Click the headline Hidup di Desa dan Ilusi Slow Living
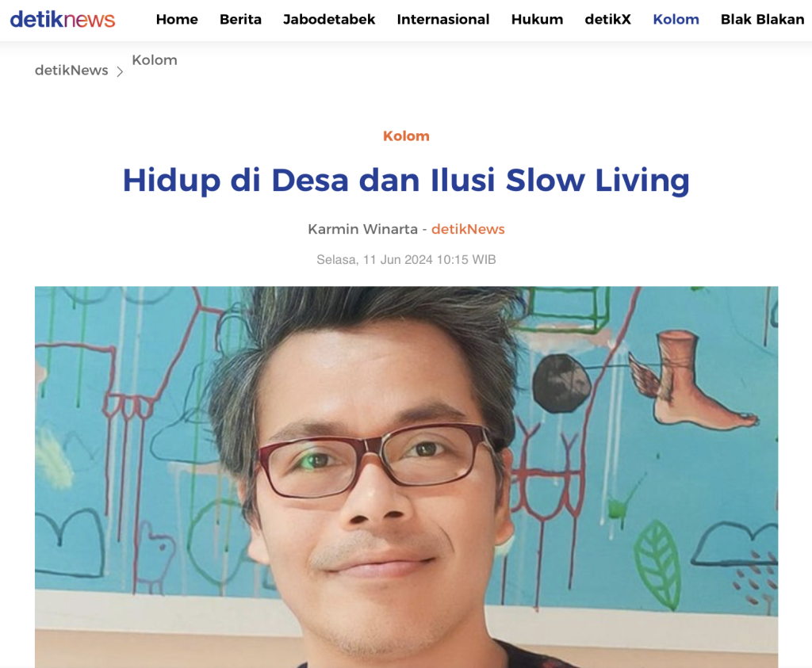Image resolution: width=812 pixels, height=668 pixels. pyautogui.click(x=406, y=180)
